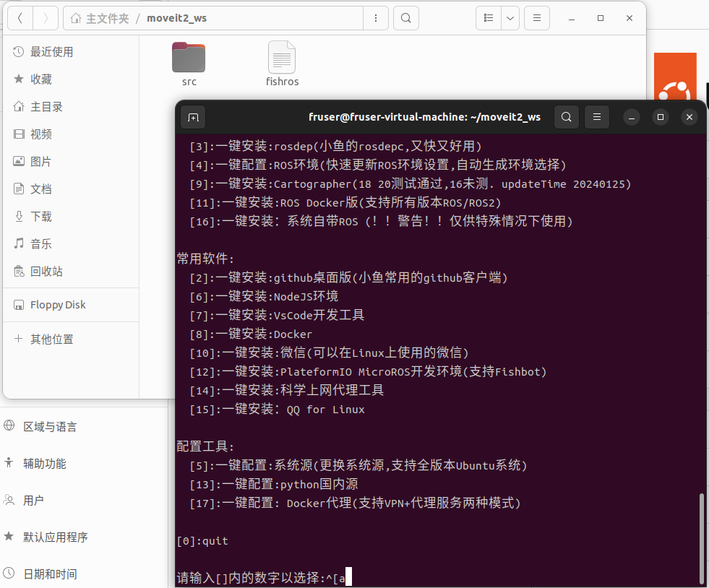Viewport: 709px width, 588px height.
Task: Open terminal hamburger menu
Action: pos(597,117)
